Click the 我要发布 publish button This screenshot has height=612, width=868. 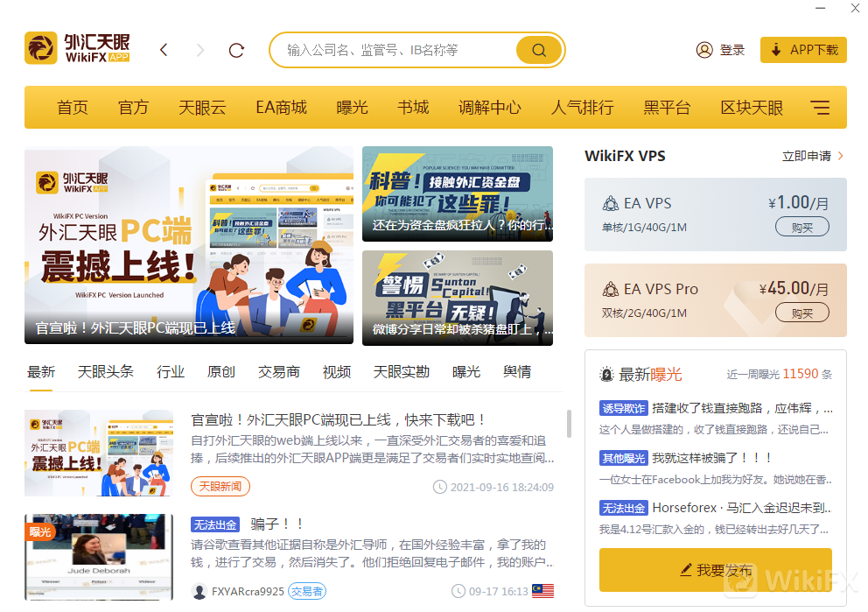(x=715, y=570)
